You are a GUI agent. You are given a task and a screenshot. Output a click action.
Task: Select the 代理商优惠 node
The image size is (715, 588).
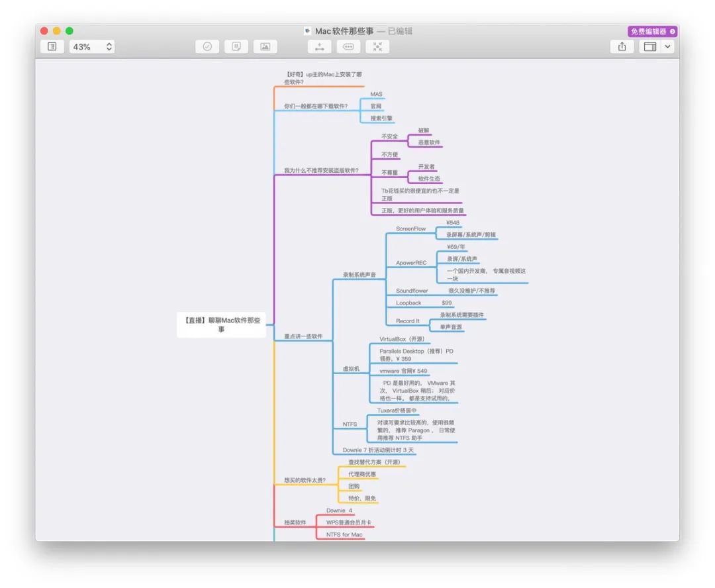pyautogui.click(x=362, y=474)
